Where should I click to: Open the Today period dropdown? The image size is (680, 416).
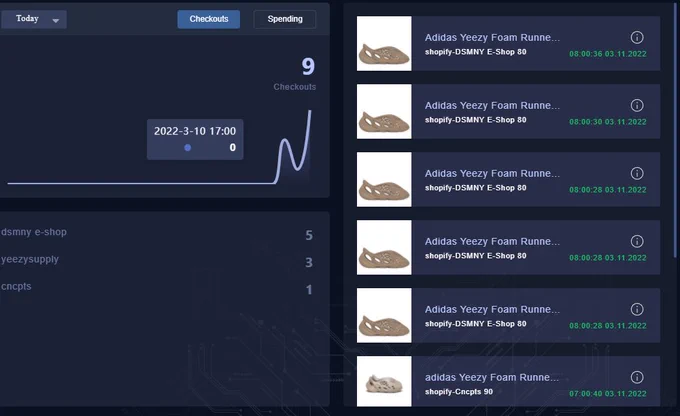[33, 20]
